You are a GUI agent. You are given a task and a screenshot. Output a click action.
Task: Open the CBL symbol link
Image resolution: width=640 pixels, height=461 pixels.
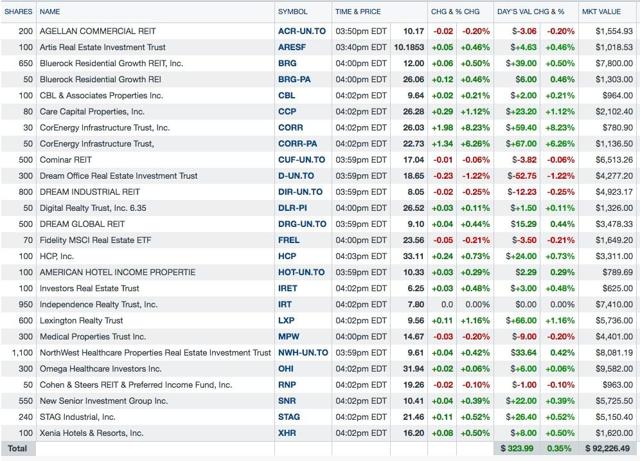pos(287,96)
